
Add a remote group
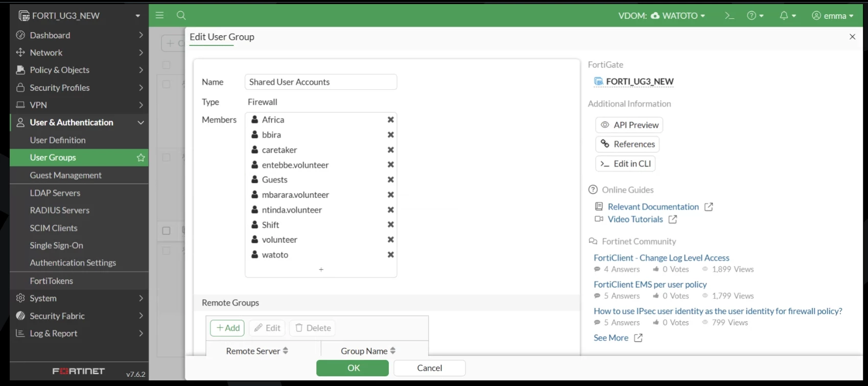(x=227, y=328)
